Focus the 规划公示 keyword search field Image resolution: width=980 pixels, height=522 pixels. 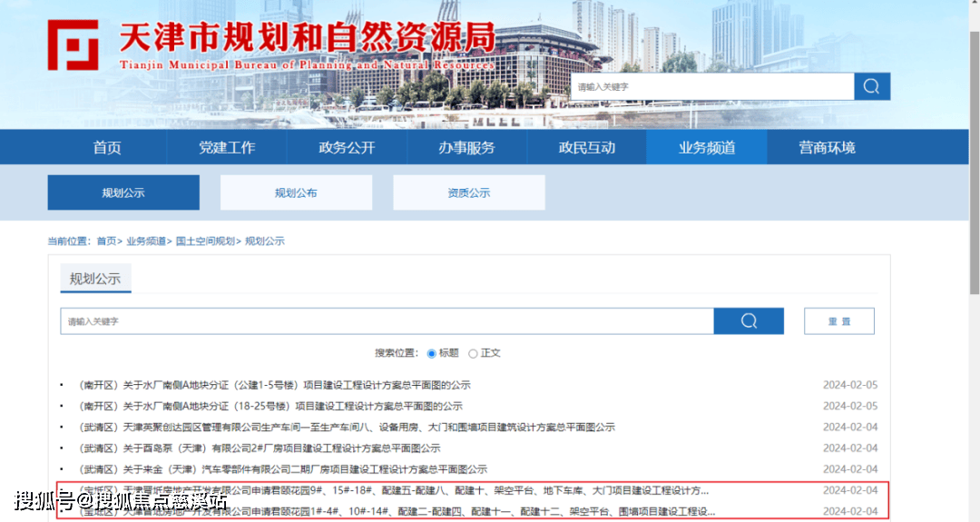coord(387,320)
